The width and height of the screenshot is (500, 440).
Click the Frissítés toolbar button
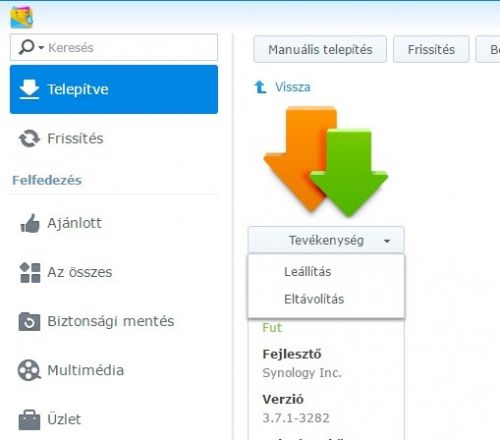coord(431,49)
